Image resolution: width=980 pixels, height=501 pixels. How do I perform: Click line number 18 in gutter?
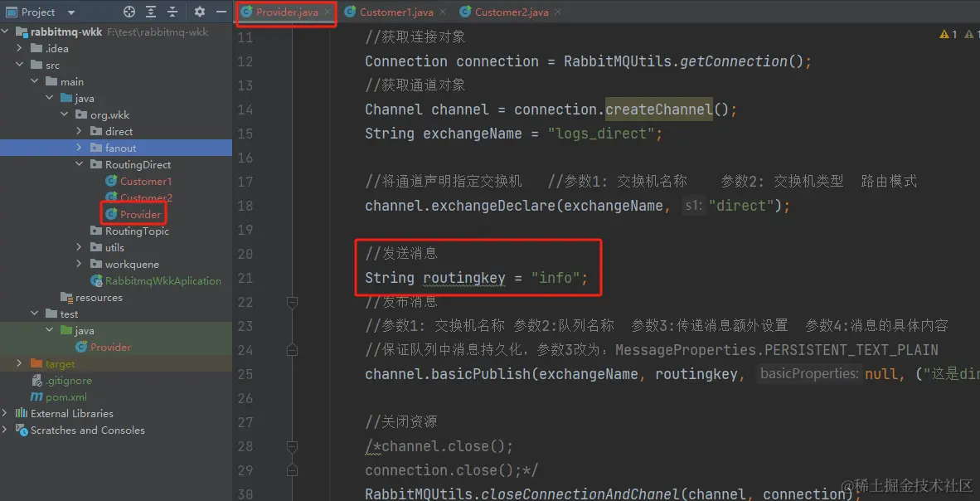coord(245,206)
